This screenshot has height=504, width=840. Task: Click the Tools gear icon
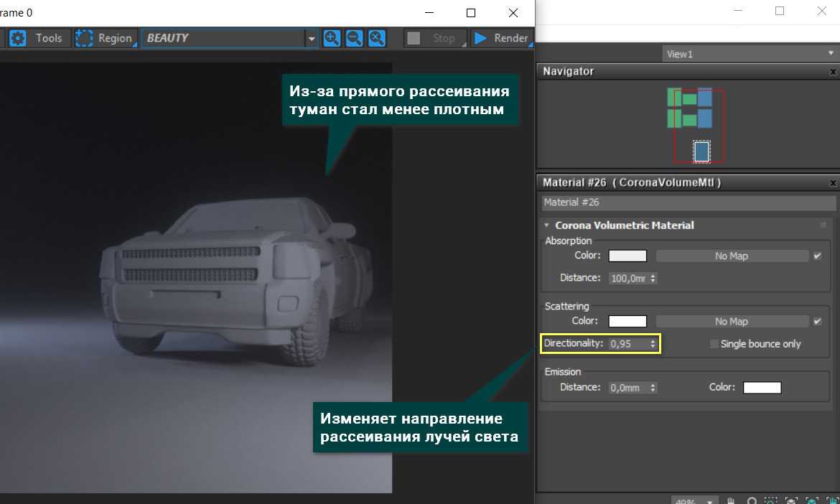[x=17, y=38]
